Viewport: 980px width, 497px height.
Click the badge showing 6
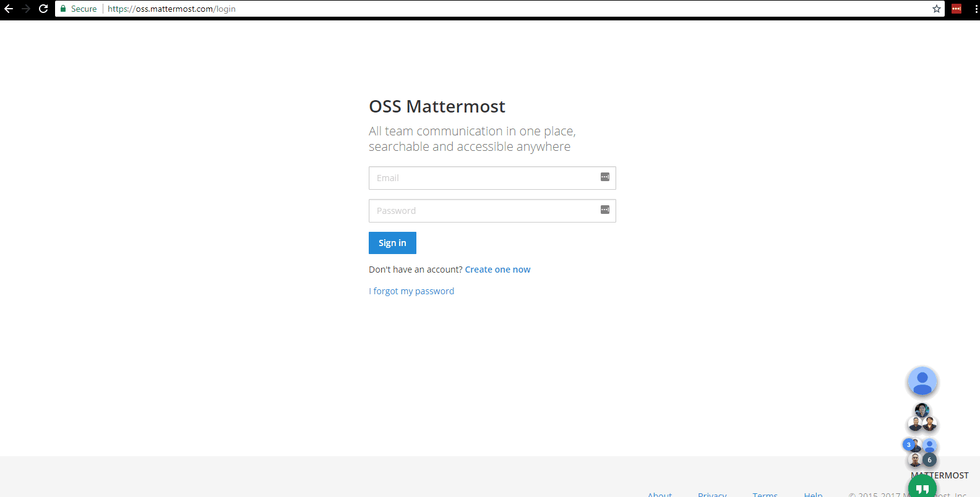[929, 460]
